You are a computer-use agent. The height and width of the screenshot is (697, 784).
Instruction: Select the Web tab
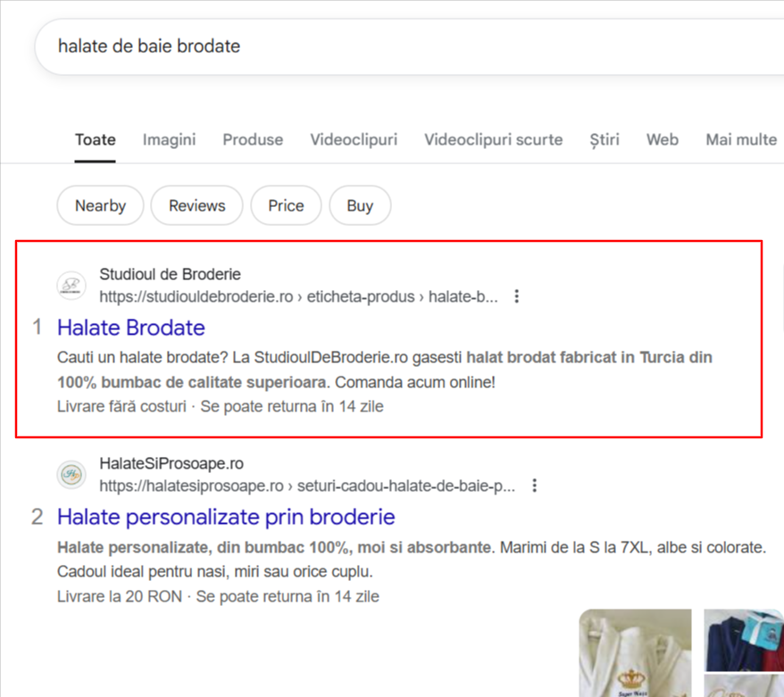pos(662,139)
